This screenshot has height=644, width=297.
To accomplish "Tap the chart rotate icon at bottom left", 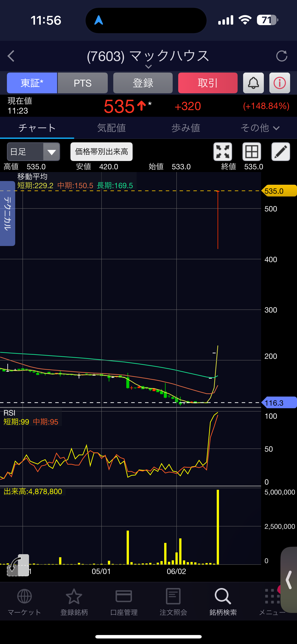I will point(18,565).
